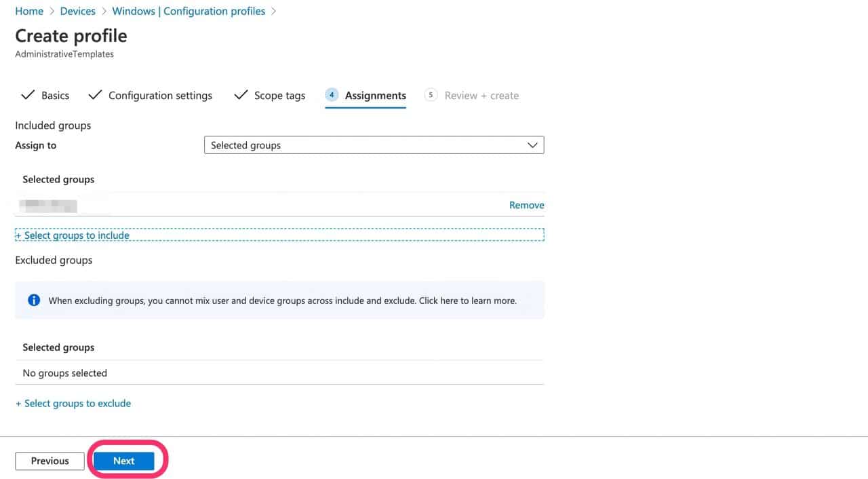868x479 pixels.
Task: Click Select groups to exclude link
Action: pyautogui.click(x=73, y=403)
